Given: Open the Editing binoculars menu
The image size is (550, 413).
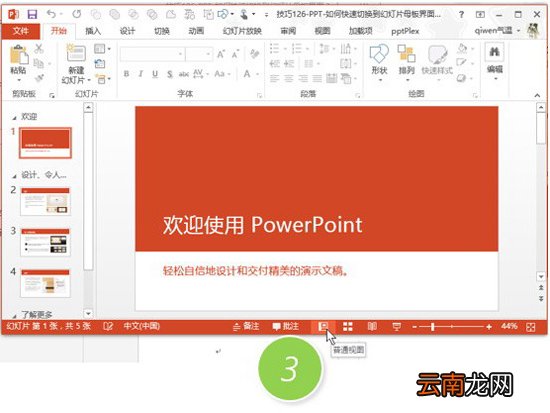Looking at the screenshot, I should pyautogui.click(x=495, y=60).
